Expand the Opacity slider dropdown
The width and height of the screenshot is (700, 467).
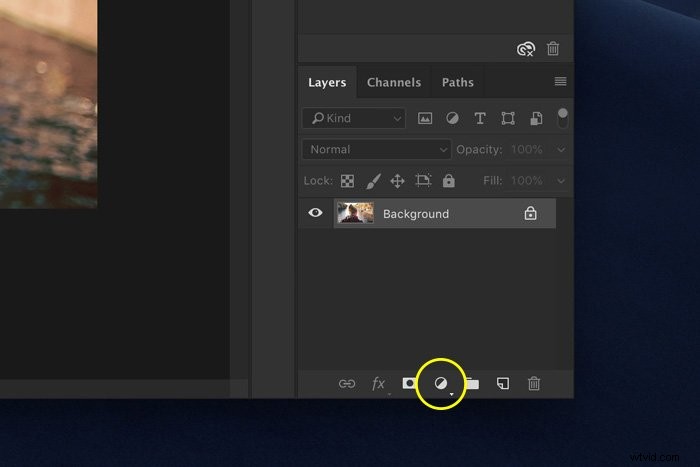pos(561,150)
